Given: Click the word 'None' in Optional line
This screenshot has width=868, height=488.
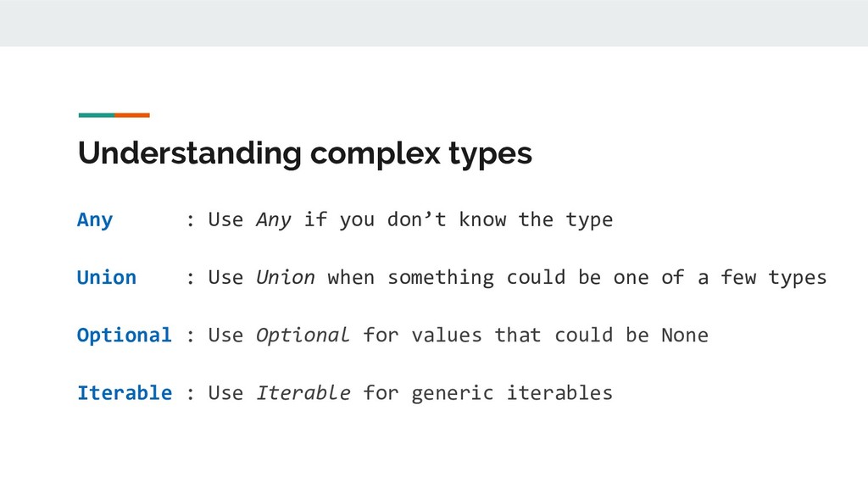Looking at the screenshot, I should (685, 335).
